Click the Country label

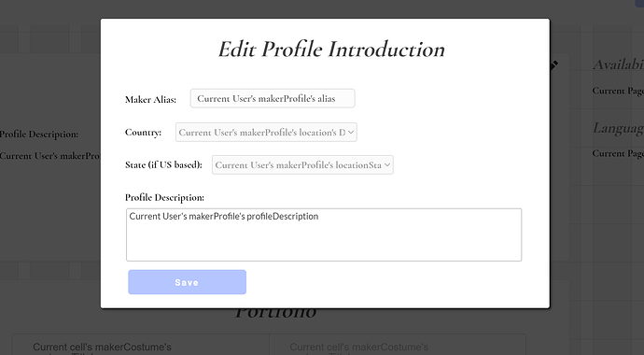[x=143, y=133]
